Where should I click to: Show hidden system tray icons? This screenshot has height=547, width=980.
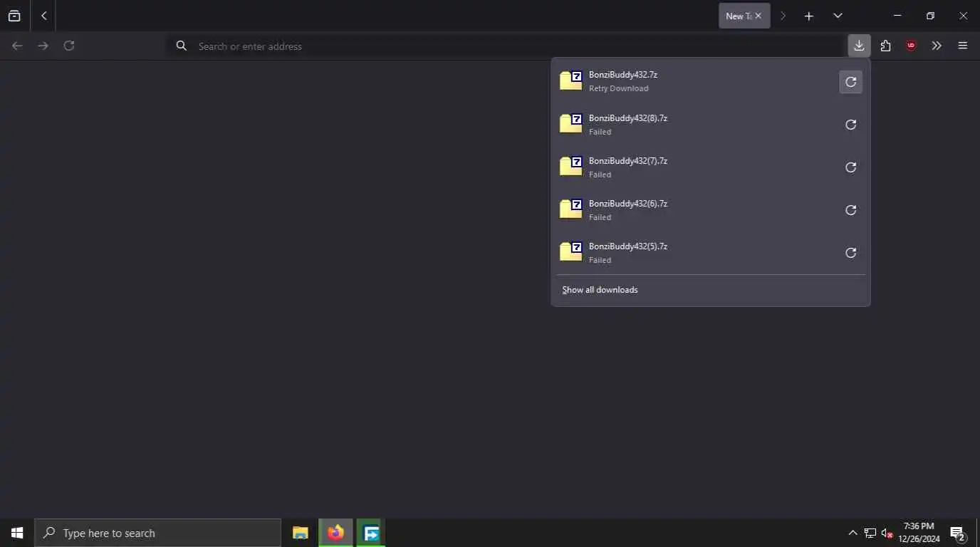tap(853, 533)
